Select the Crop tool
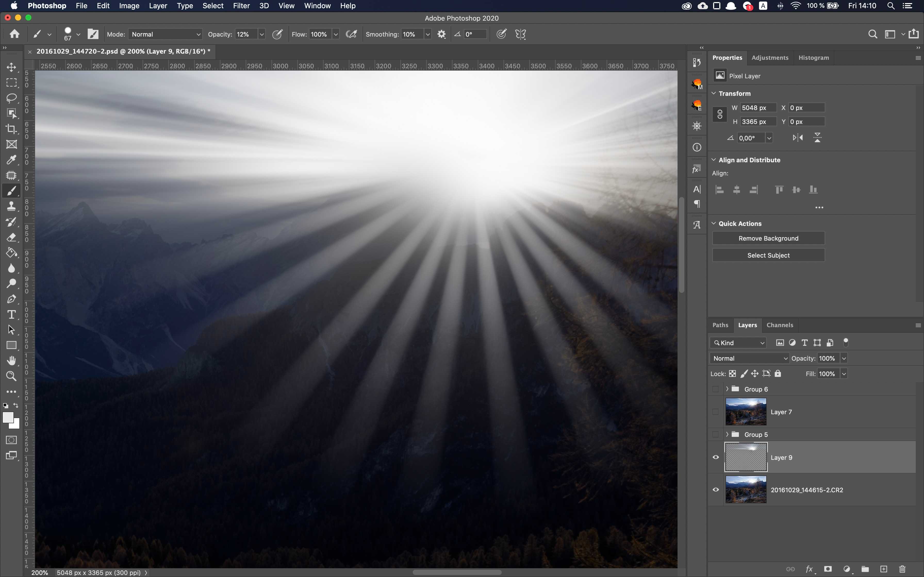 pos(12,128)
